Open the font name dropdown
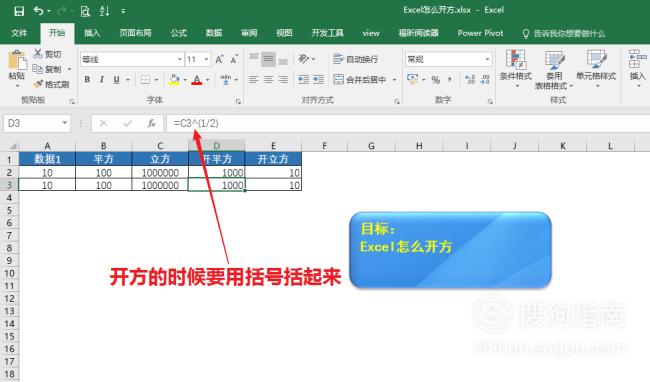 (x=179, y=59)
